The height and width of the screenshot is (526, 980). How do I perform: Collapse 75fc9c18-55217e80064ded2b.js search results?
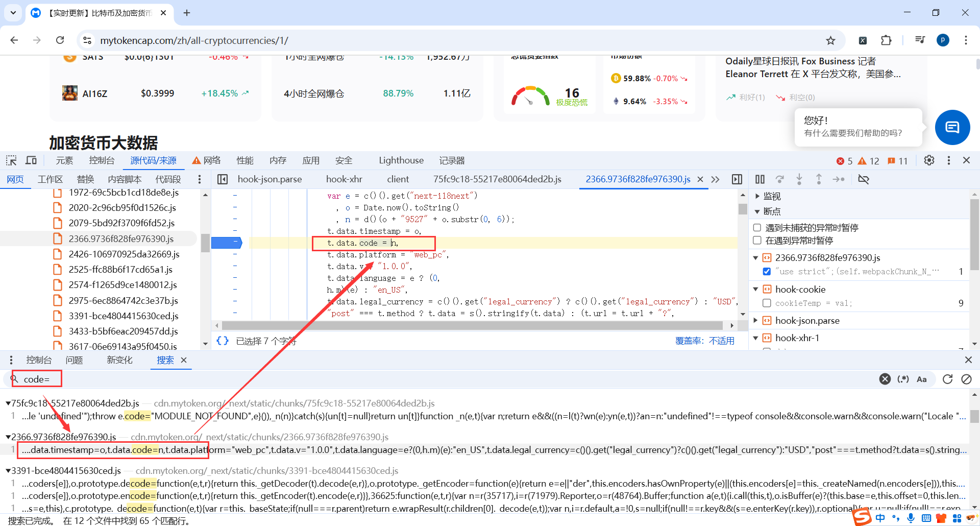(x=8, y=403)
